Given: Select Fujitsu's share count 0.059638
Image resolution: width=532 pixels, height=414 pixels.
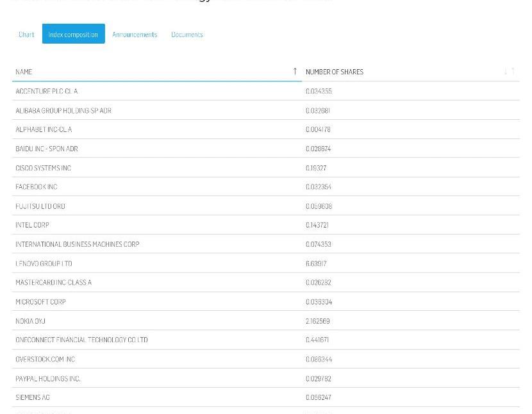Looking at the screenshot, I should pos(319,206).
